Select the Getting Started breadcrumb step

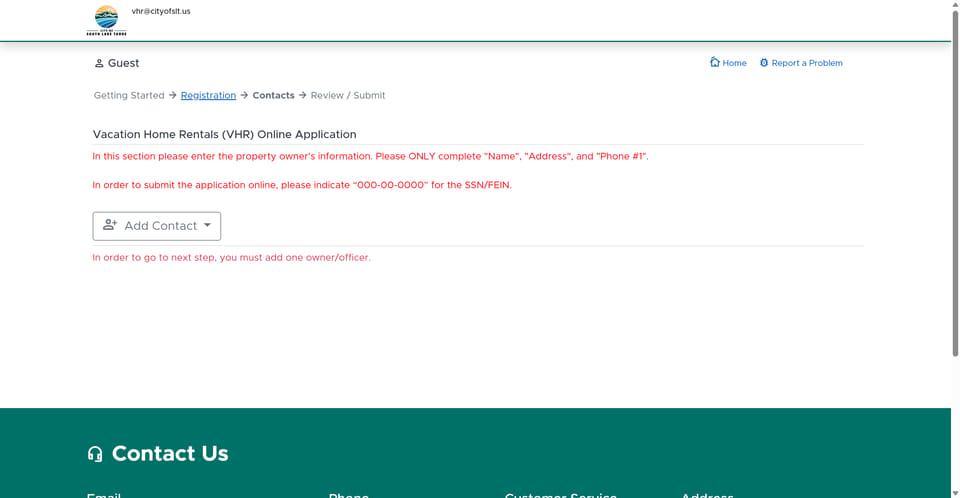click(129, 96)
